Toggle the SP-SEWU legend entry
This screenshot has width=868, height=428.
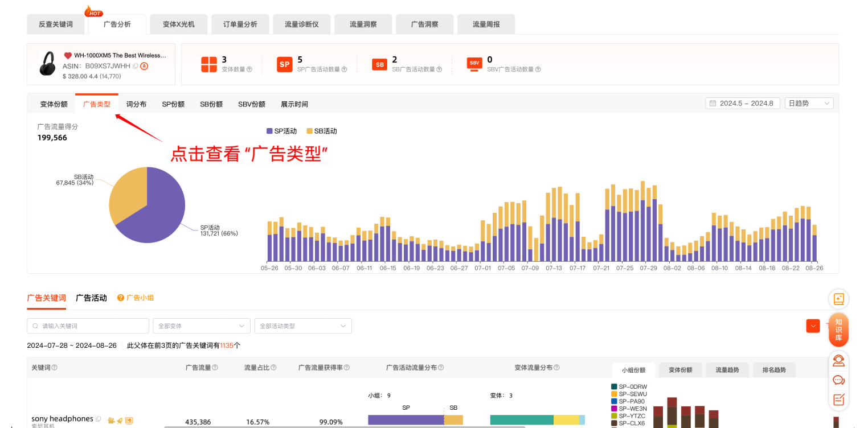(x=629, y=394)
